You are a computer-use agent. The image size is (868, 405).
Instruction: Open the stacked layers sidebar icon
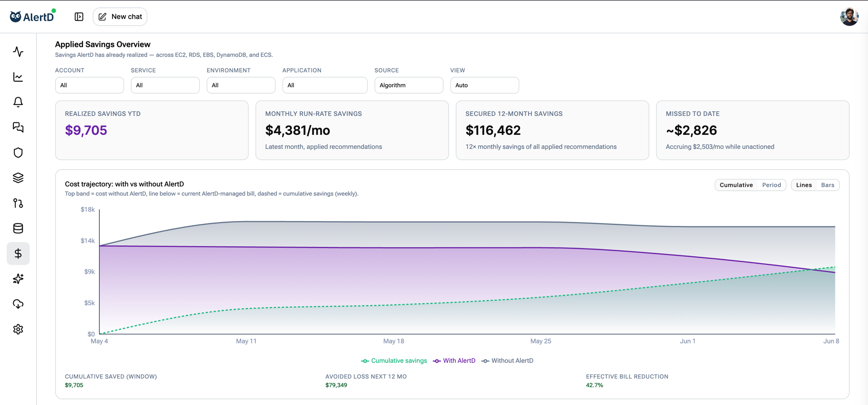pyautogui.click(x=18, y=178)
